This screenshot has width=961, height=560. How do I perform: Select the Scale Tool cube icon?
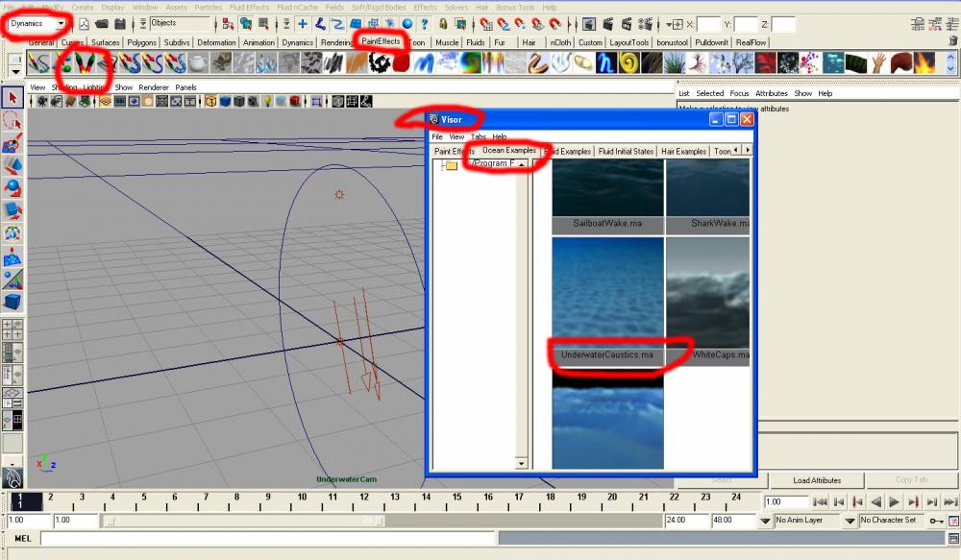(12, 210)
